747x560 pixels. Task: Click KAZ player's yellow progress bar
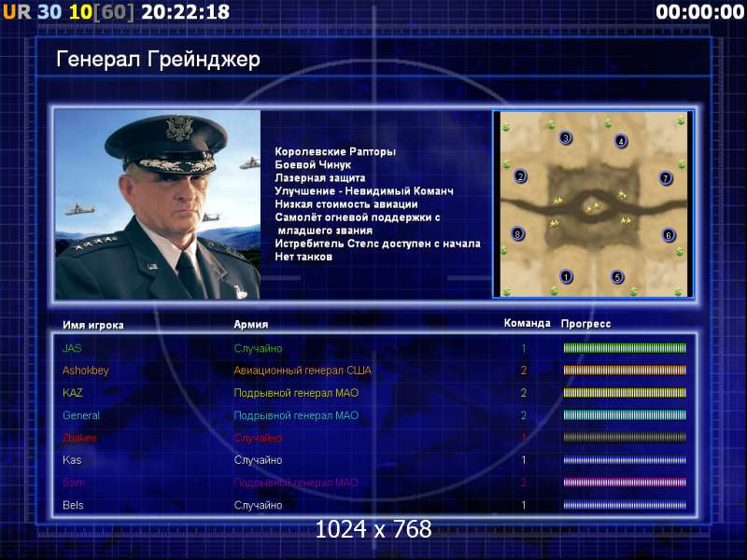point(625,393)
